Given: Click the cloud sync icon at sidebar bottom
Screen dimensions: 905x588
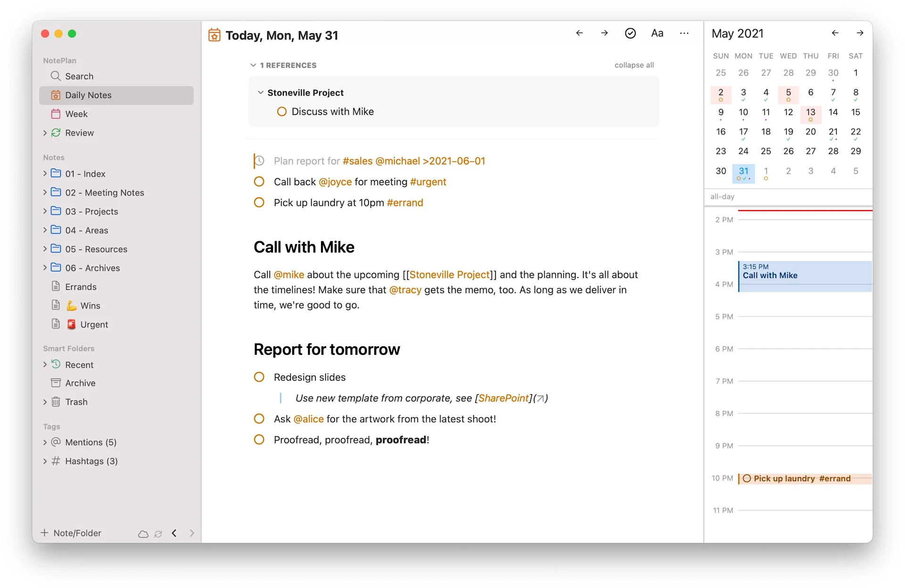Looking at the screenshot, I should [x=143, y=533].
